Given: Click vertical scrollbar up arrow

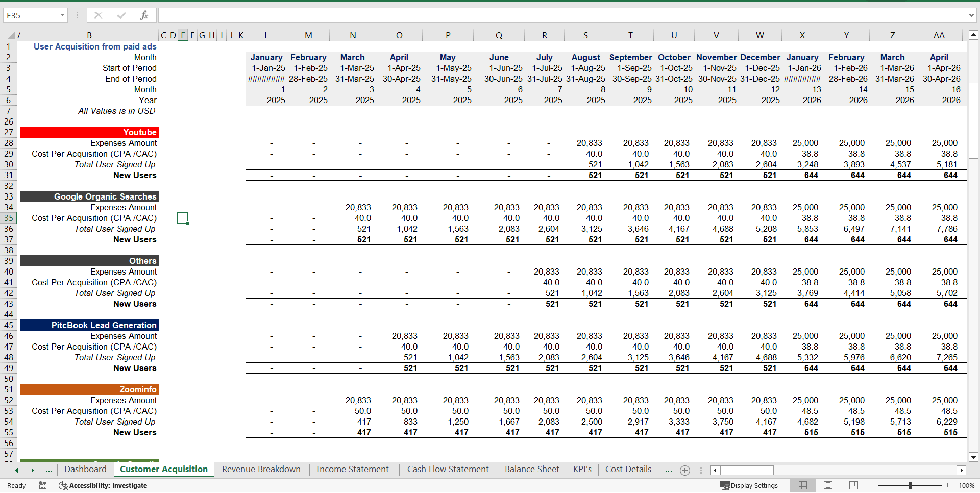Looking at the screenshot, I should (973, 35).
